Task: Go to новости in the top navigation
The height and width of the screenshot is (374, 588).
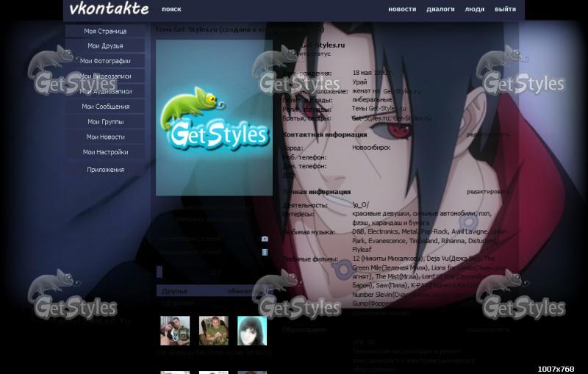Action: (x=402, y=10)
